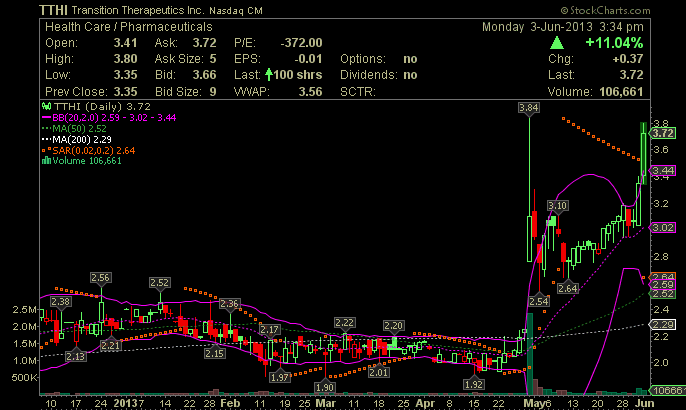
Task: Click the 2.22 high callout in March
Action: [344, 323]
